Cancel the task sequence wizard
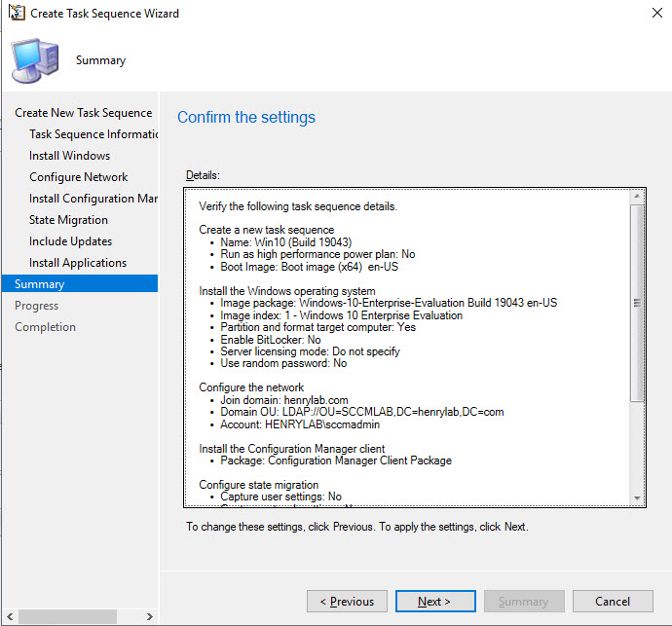 tap(613, 602)
